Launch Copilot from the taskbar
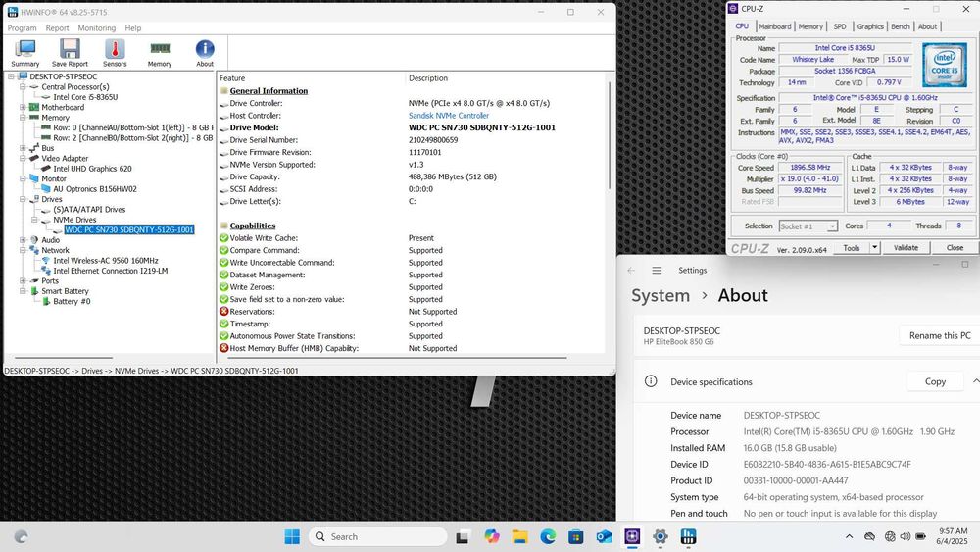The width and height of the screenshot is (980, 552). 491,536
